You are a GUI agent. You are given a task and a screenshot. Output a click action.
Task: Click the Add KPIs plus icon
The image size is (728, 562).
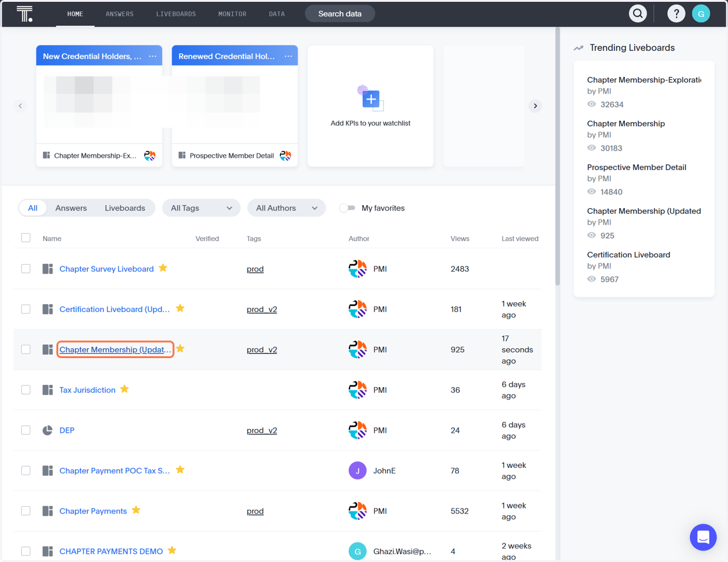click(370, 98)
